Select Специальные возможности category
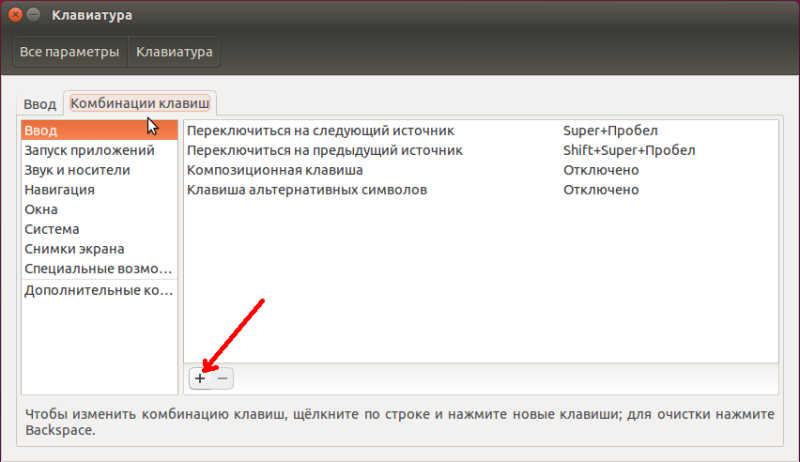Viewport: 800px width, 462px height. 99,269
